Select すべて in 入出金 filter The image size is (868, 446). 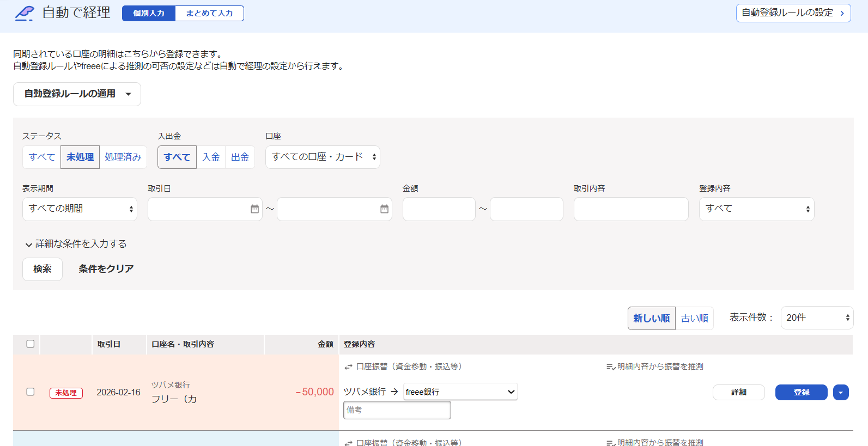[177, 157]
